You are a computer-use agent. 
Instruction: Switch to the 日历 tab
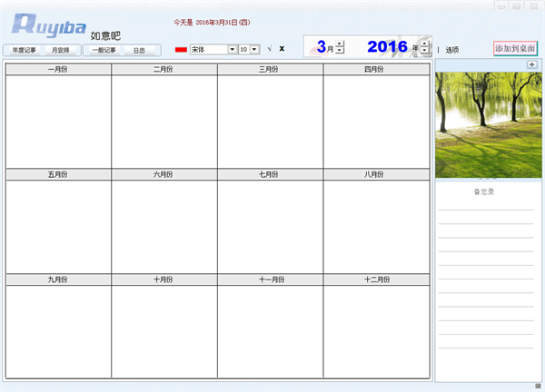(139, 50)
